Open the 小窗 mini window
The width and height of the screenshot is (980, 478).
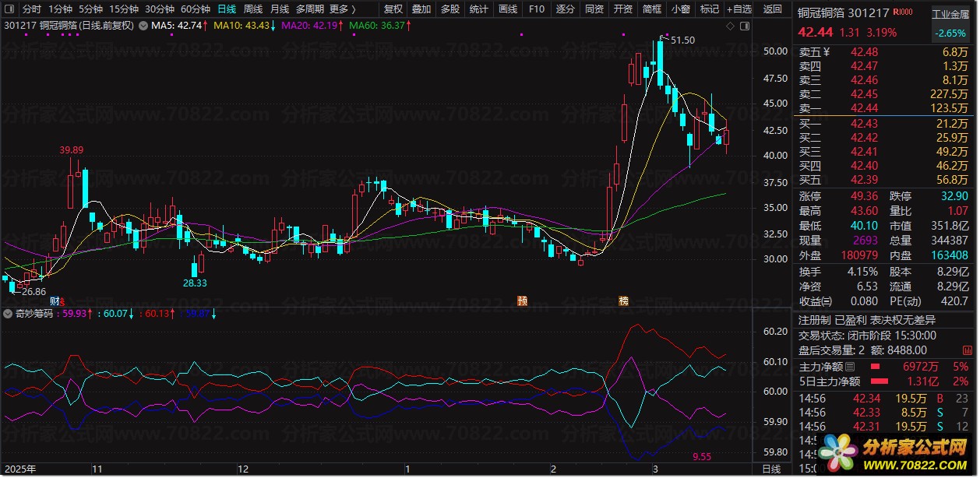pos(681,9)
